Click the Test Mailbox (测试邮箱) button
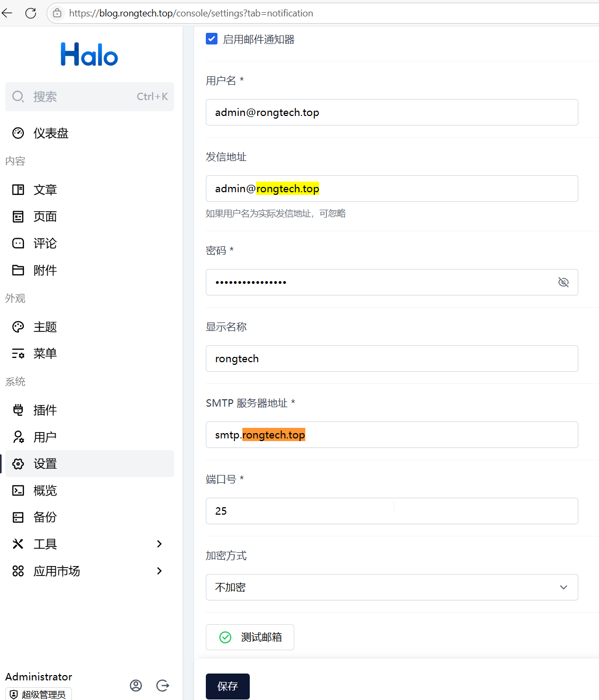This screenshot has width=599, height=700. point(250,637)
